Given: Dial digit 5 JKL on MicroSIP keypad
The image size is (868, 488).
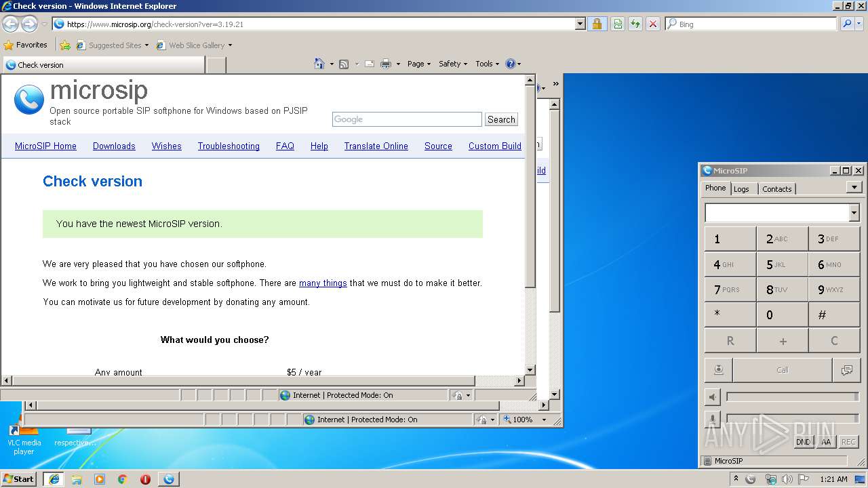Looking at the screenshot, I should coord(783,264).
